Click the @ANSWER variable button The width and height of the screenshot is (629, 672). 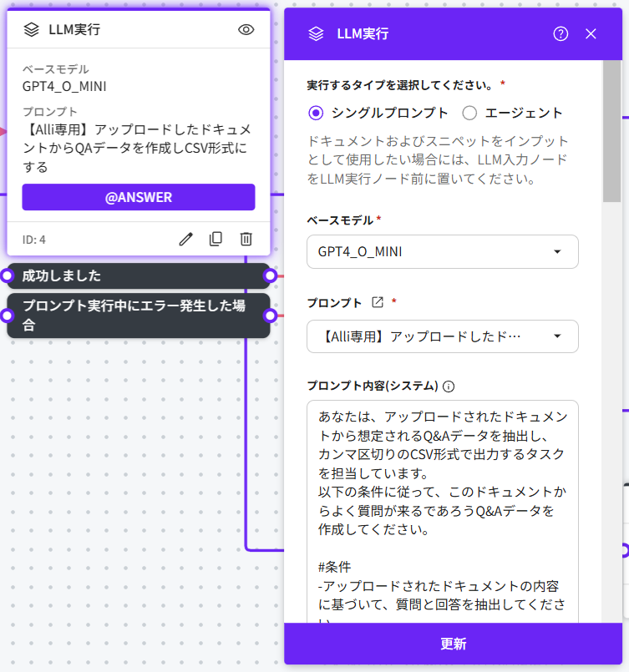(x=138, y=197)
